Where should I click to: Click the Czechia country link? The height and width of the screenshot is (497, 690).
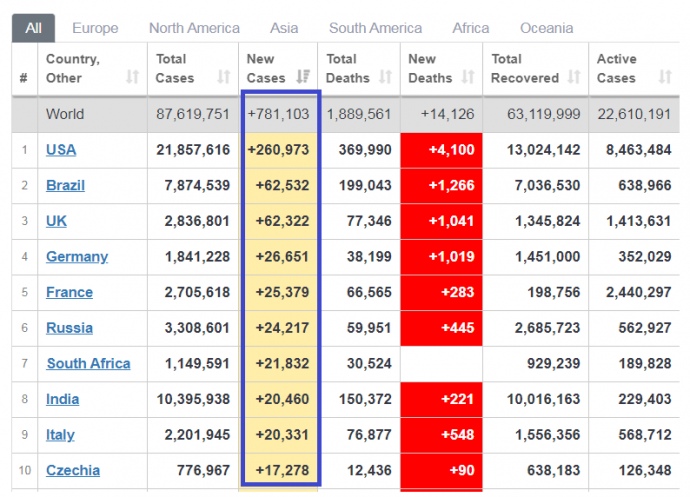(73, 471)
